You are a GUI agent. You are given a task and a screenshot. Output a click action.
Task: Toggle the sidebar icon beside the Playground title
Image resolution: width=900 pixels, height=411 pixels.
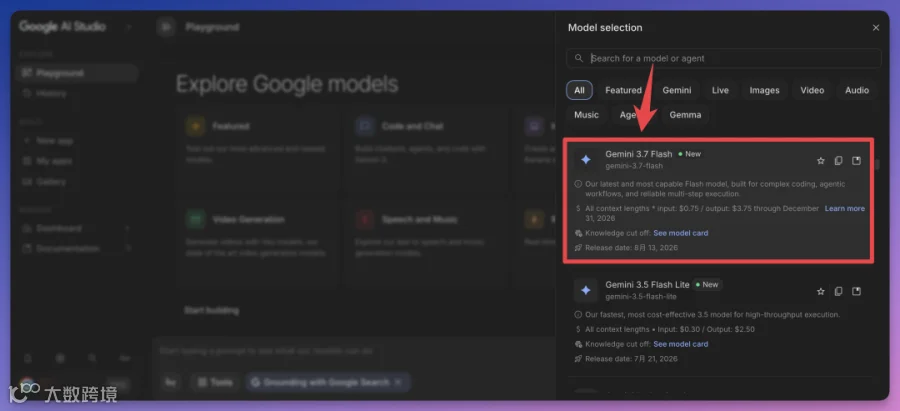click(166, 27)
